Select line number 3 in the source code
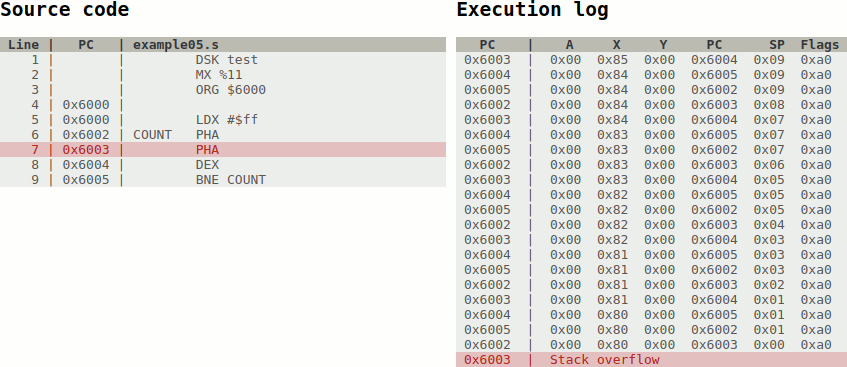This screenshot has height=367, width=847. tap(35, 90)
